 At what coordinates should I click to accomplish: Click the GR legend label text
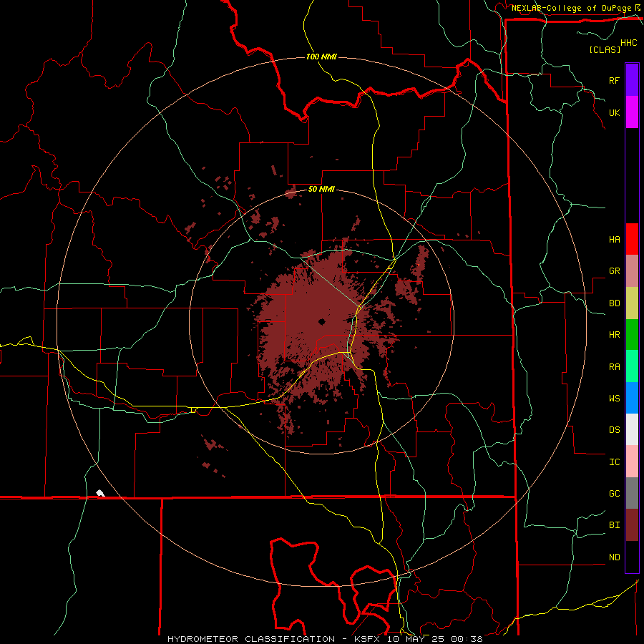pyautogui.click(x=614, y=271)
